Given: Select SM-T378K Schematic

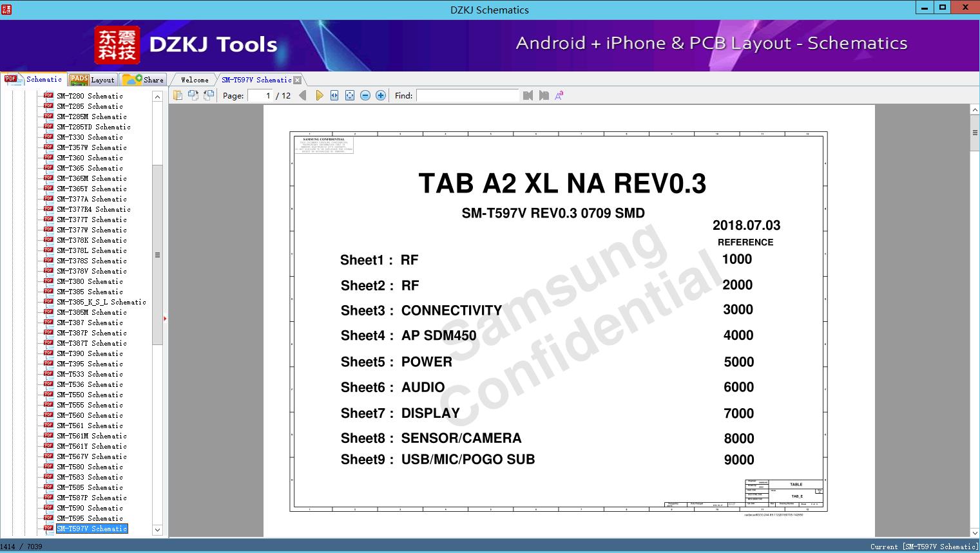Looking at the screenshot, I should (x=91, y=240).
